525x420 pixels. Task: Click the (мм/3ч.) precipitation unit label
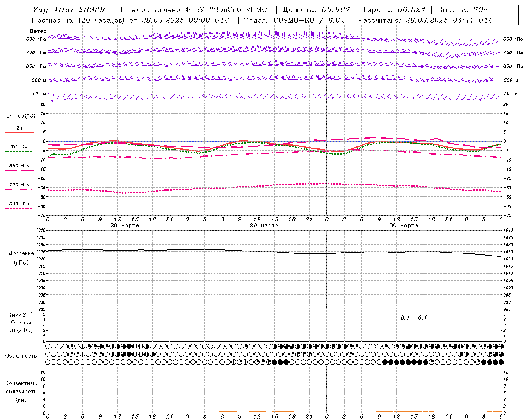click(x=21, y=315)
